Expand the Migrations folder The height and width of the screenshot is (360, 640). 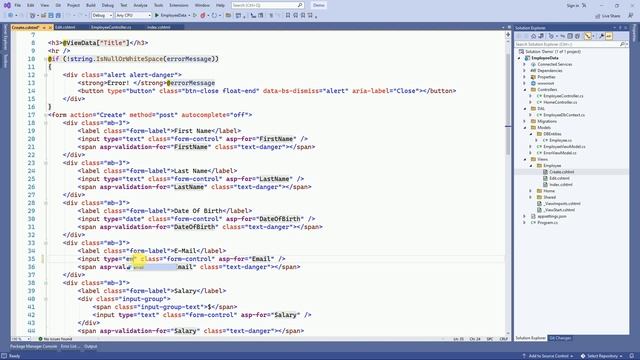coord(524,121)
